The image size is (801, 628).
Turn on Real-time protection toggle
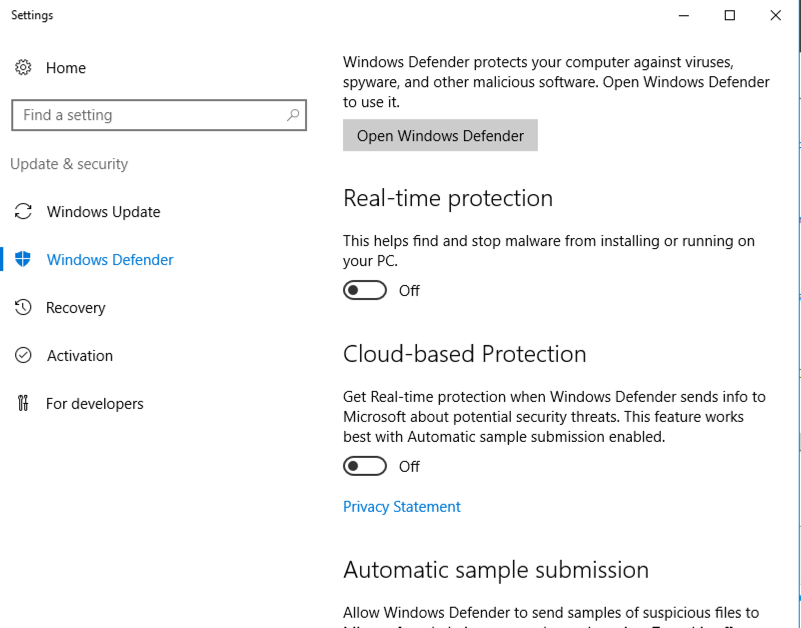coord(365,291)
